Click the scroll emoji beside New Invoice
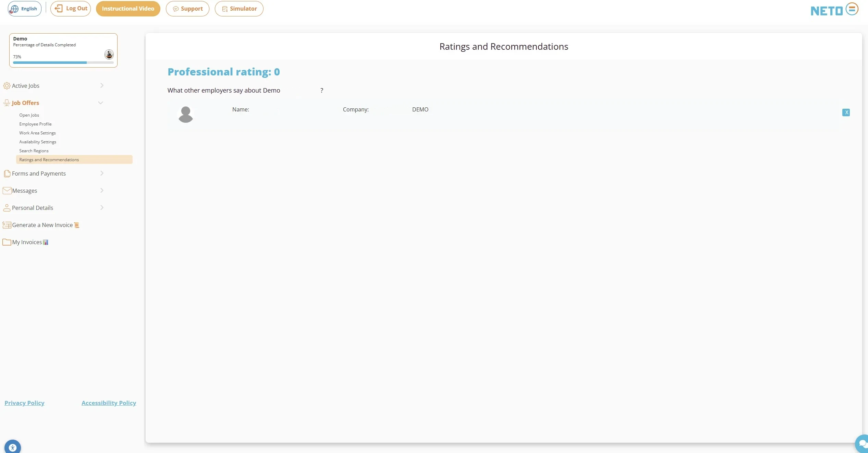 pos(77,225)
